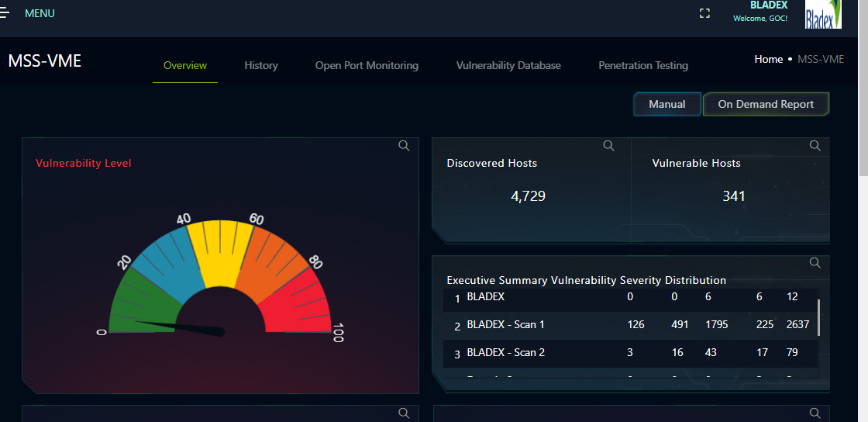Click the 491 cell in Scan 1

pyautogui.click(x=680, y=324)
